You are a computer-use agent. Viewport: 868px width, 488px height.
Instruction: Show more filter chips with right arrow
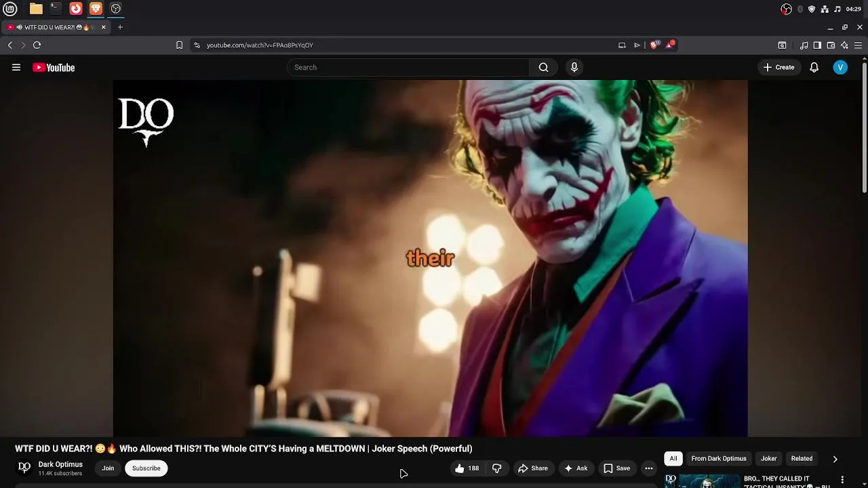pos(835,459)
